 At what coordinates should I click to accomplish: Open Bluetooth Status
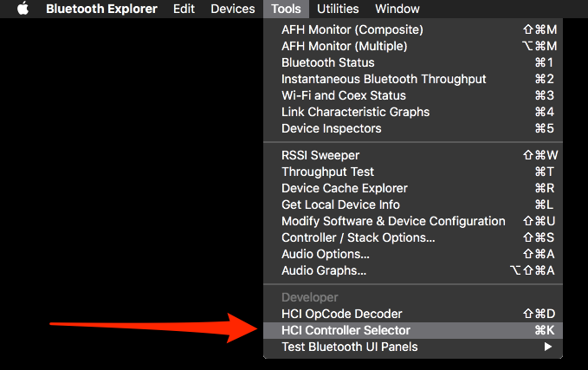[328, 62]
